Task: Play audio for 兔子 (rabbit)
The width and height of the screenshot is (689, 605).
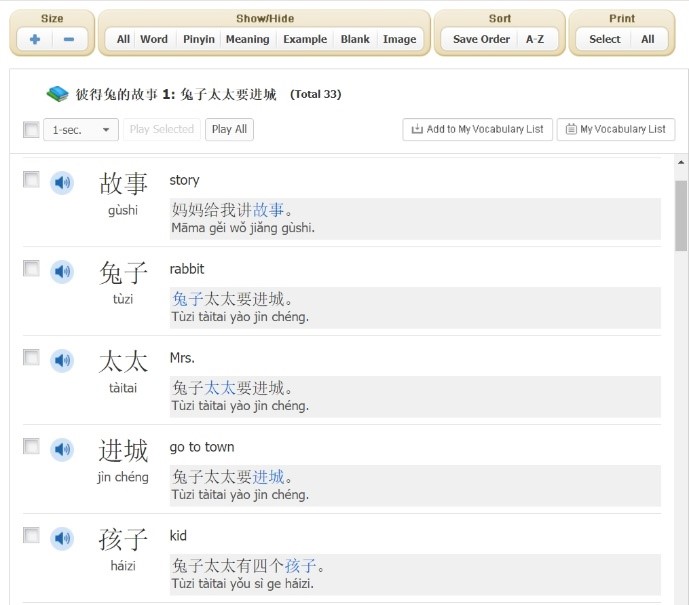Action: click(62, 272)
